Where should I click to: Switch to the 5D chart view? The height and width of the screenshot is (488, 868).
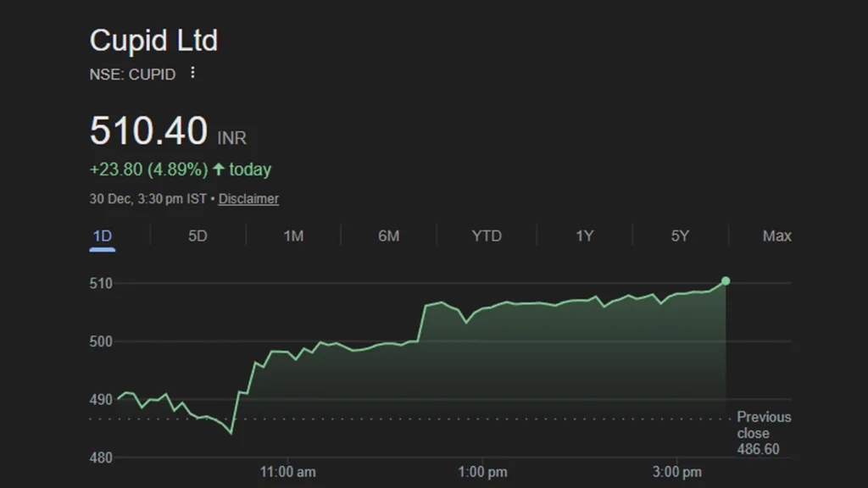click(x=199, y=236)
